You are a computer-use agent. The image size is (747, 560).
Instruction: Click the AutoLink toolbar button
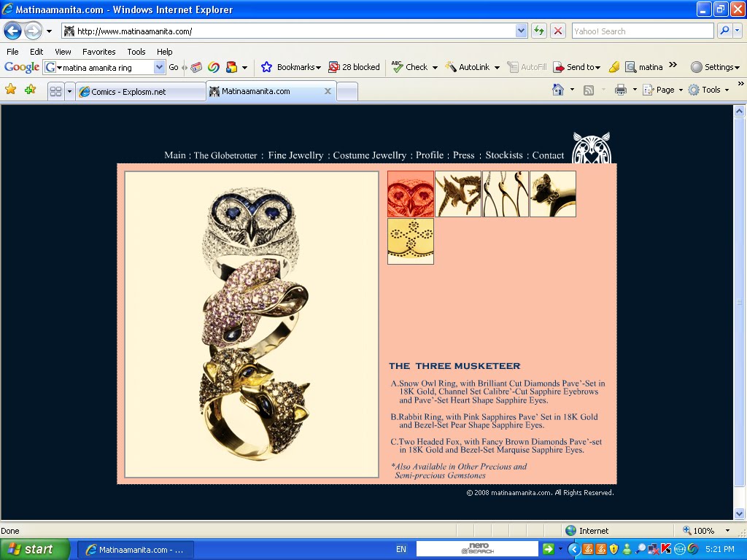pos(467,67)
